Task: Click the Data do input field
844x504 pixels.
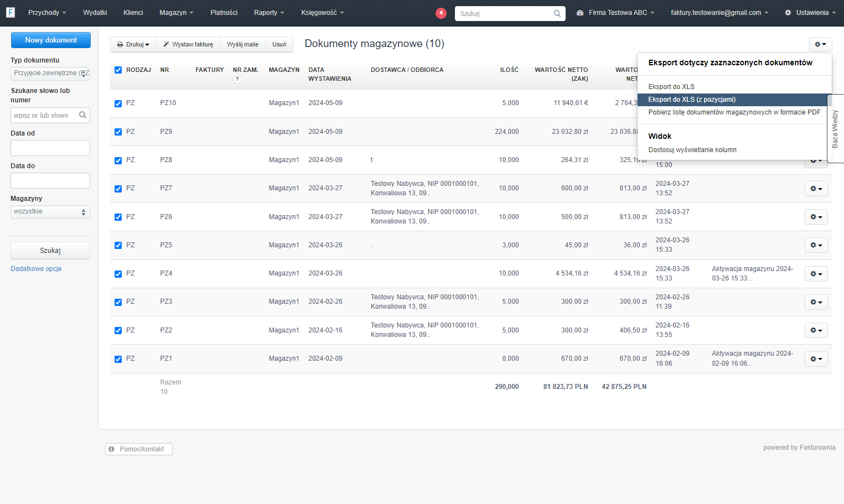Action: click(x=50, y=181)
